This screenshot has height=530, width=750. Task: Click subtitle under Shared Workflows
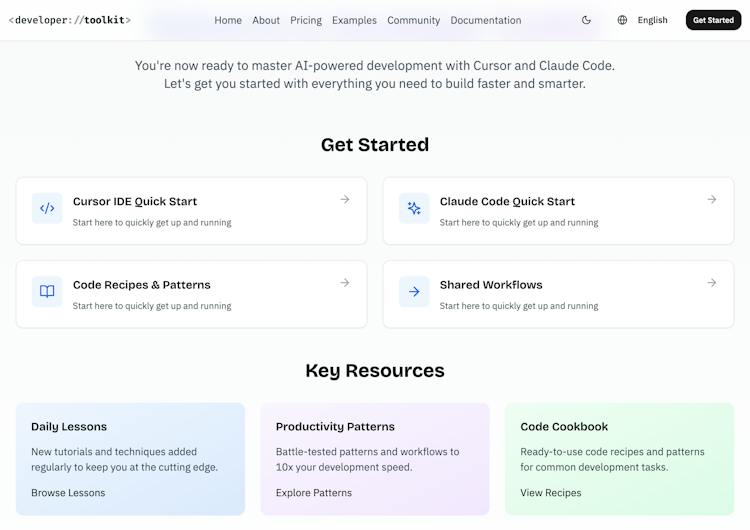pos(519,306)
